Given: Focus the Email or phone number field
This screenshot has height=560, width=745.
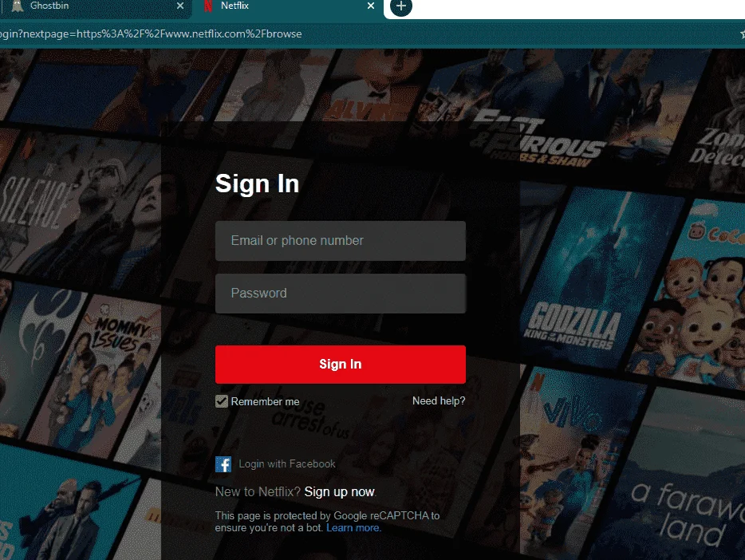Looking at the screenshot, I should click(x=340, y=241).
